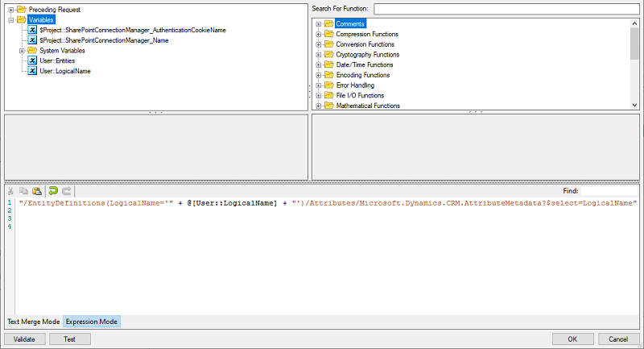The height and width of the screenshot is (349, 644).
Task: Select the User::Entities tree item
Action: coord(57,60)
